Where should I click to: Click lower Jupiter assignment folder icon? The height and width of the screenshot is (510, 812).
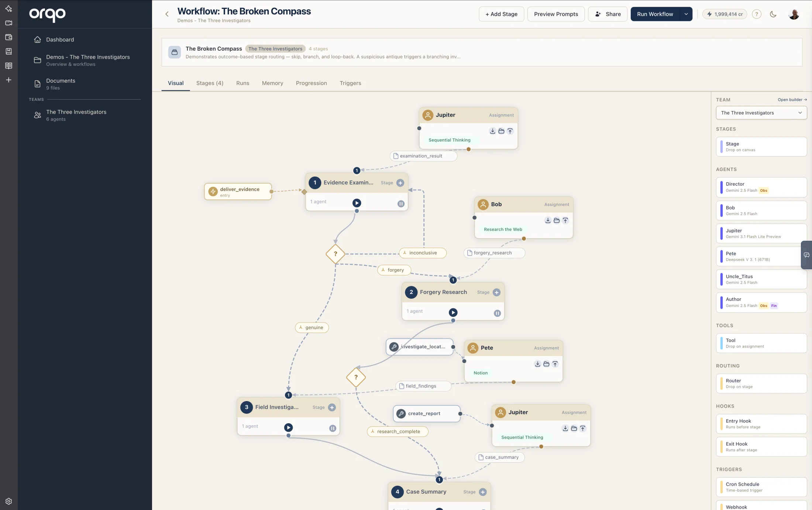coord(574,428)
